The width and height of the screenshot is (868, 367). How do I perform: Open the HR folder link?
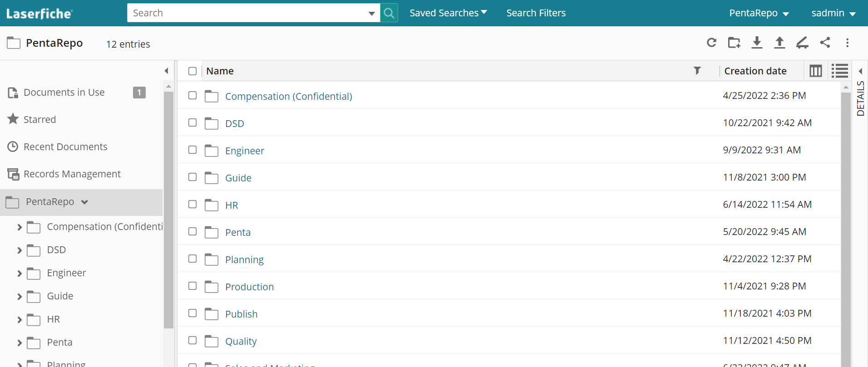[x=232, y=205]
